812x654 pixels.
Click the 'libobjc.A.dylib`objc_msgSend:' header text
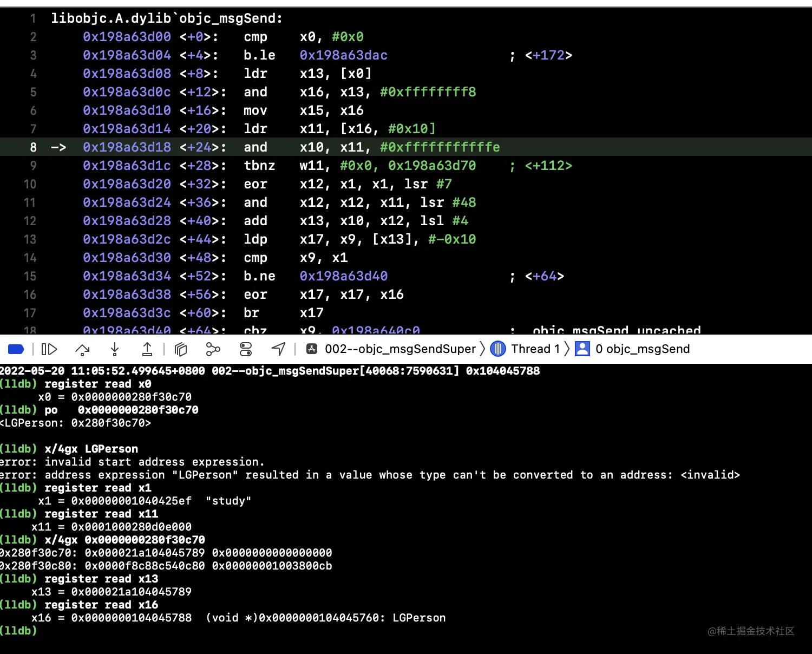167,18
